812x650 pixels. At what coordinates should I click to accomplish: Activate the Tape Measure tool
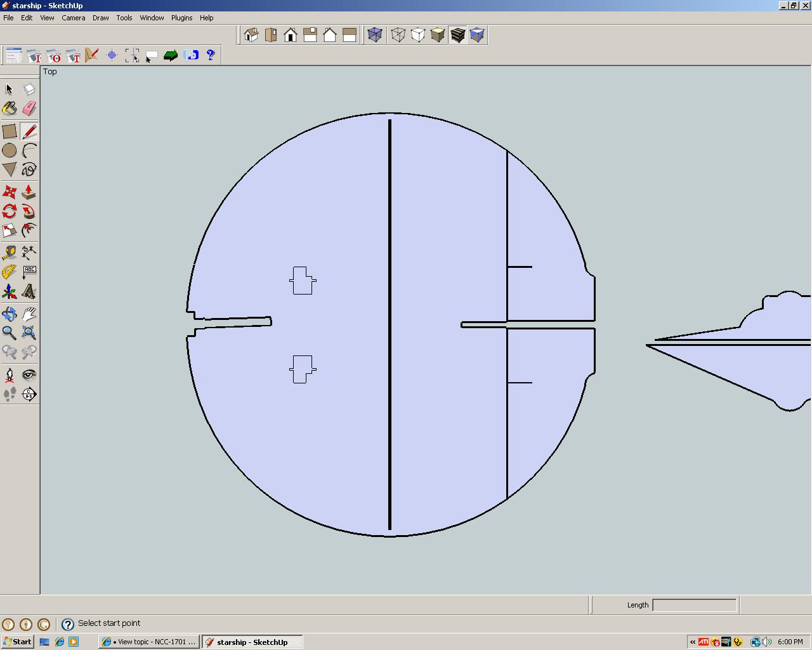[x=10, y=253]
